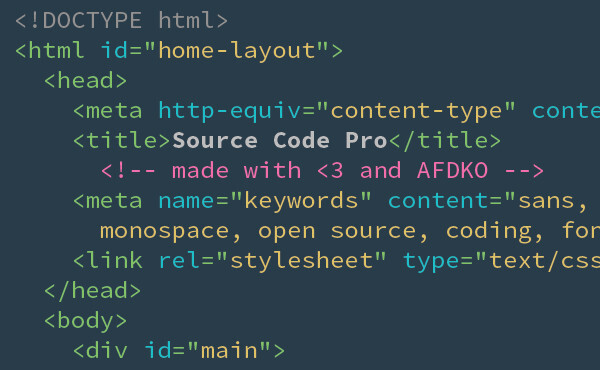The image size is (600, 370).
Task: Click the name attribute of the keywords meta tag
Action: (187, 200)
